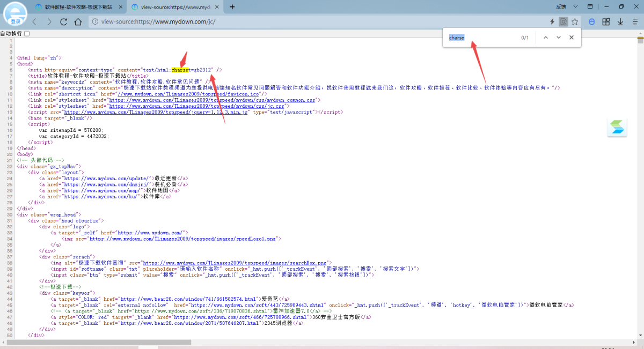Open the searchBox.png image link

tap(235, 263)
